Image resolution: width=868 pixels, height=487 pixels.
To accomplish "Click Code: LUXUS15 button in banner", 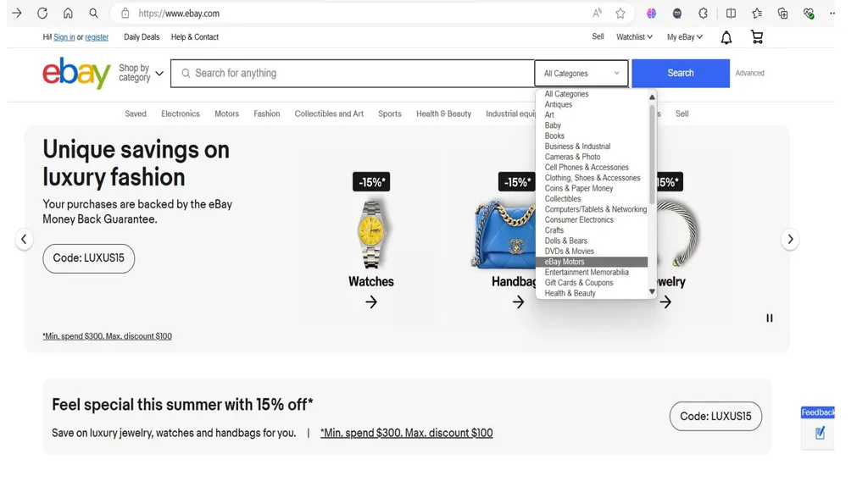I will coord(88,258).
